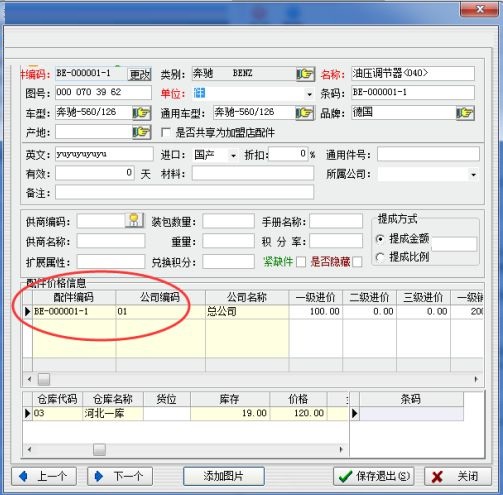Image resolution: width=503 pixels, height=495 pixels.
Task: Click the 材料 input field
Action: coord(253,174)
